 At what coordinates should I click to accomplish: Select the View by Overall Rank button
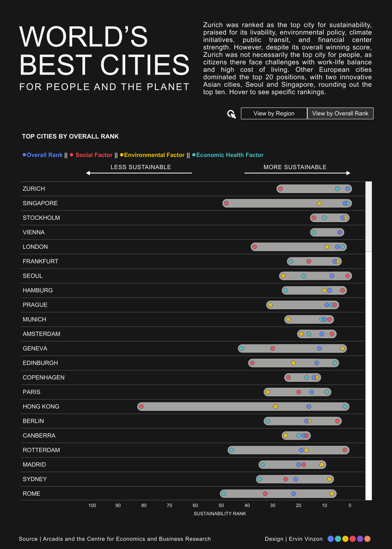(x=340, y=113)
